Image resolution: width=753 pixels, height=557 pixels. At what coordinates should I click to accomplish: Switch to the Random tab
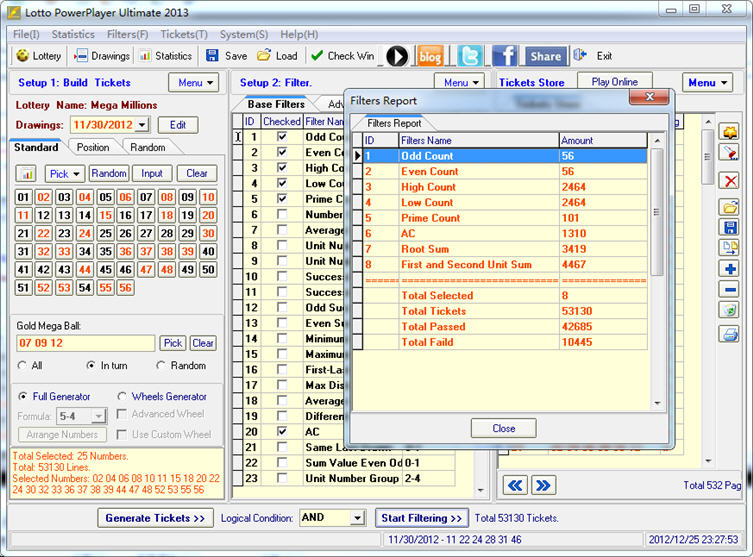point(148,147)
